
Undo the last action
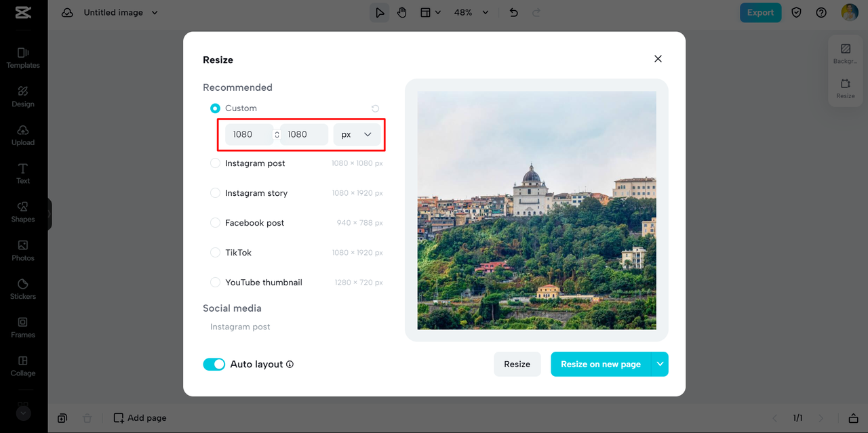[x=513, y=12]
